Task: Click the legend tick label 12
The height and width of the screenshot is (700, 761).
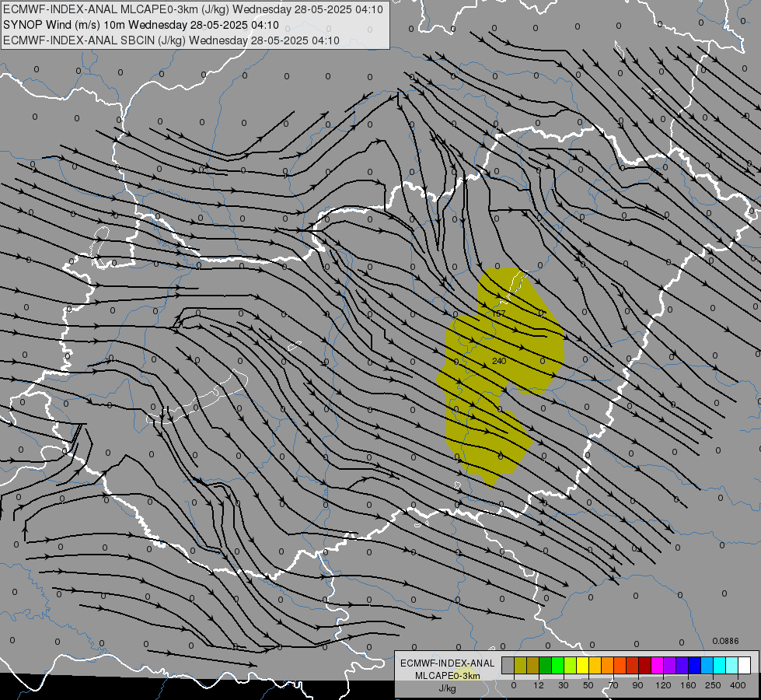Action: coord(539,685)
